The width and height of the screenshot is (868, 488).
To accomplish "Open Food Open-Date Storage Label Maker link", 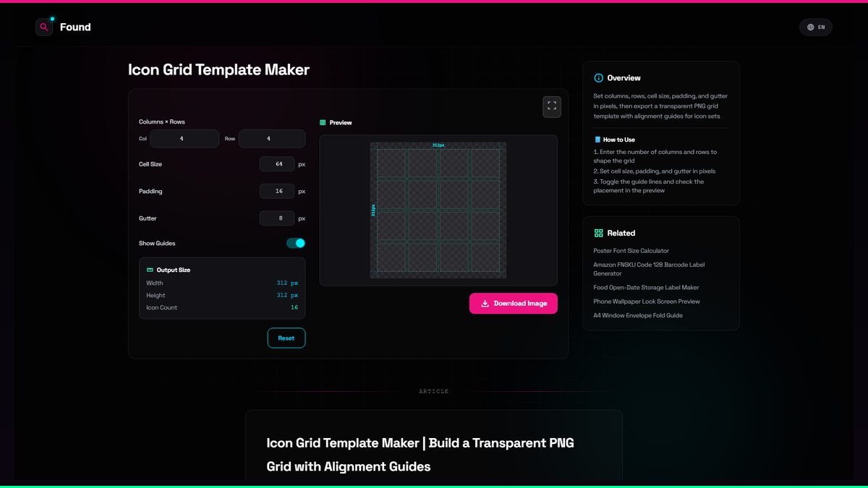I will pyautogui.click(x=646, y=288).
